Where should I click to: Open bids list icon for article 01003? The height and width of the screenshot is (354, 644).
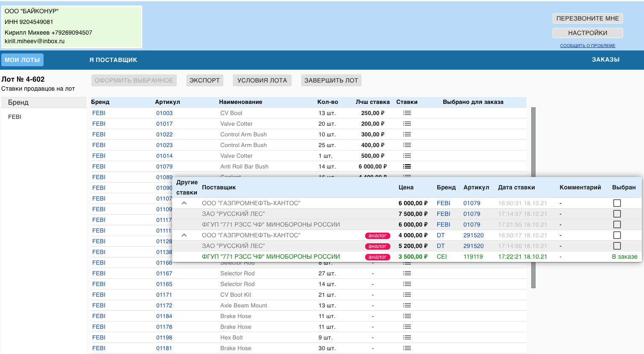(x=407, y=113)
